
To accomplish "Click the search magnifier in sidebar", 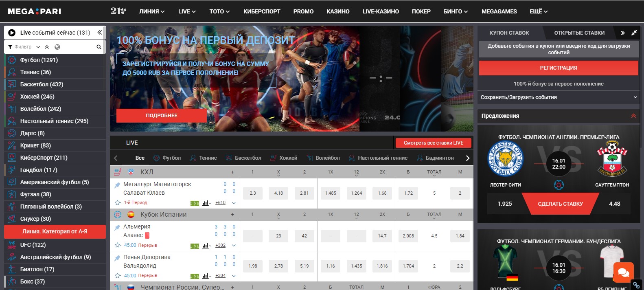I will tap(99, 47).
